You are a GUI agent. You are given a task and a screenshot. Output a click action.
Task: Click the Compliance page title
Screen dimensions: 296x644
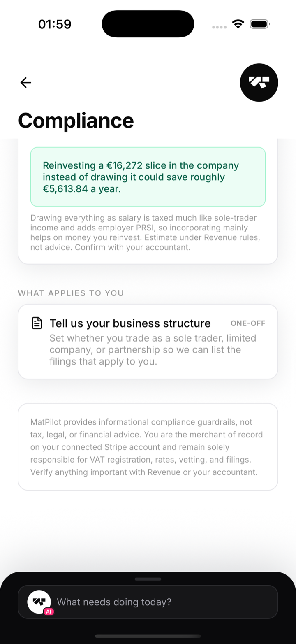[76, 121]
